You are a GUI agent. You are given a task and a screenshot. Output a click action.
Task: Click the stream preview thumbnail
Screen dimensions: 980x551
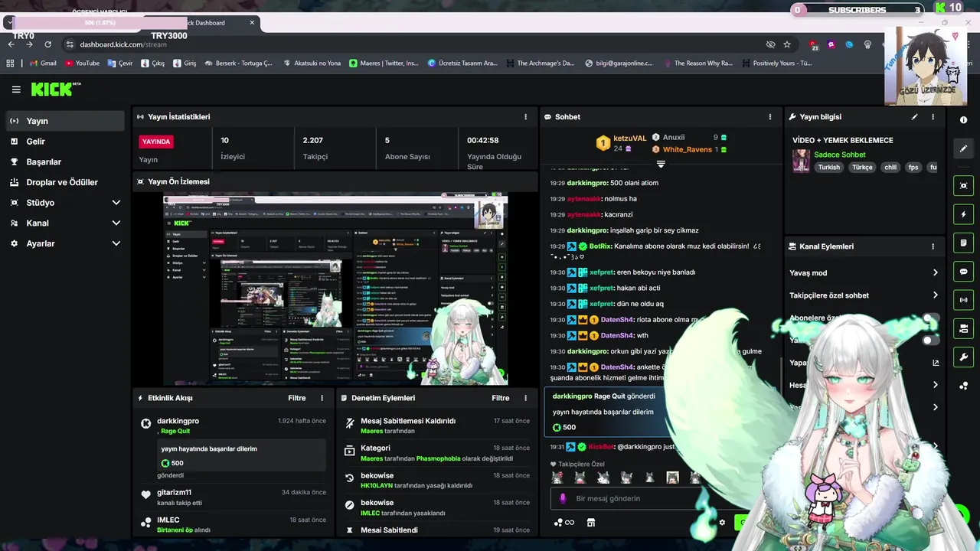tap(335, 289)
